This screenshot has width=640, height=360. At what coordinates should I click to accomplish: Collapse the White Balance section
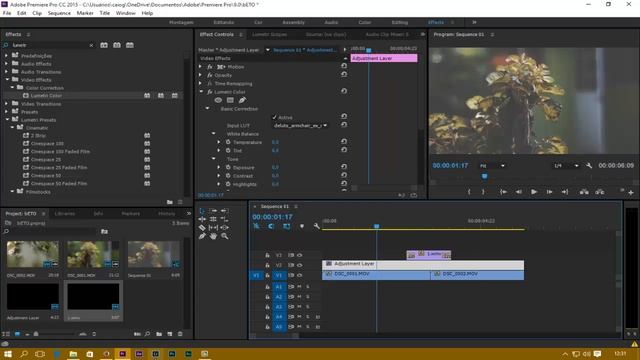click(213, 133)
